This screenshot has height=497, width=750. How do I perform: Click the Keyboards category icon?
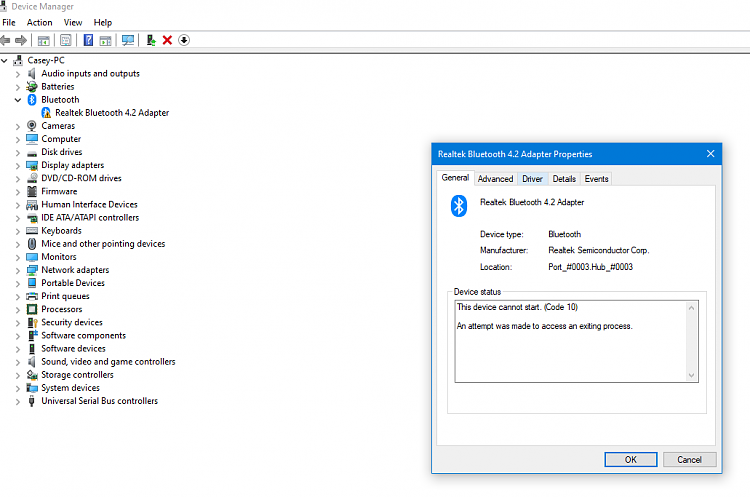tap(32, 231)
